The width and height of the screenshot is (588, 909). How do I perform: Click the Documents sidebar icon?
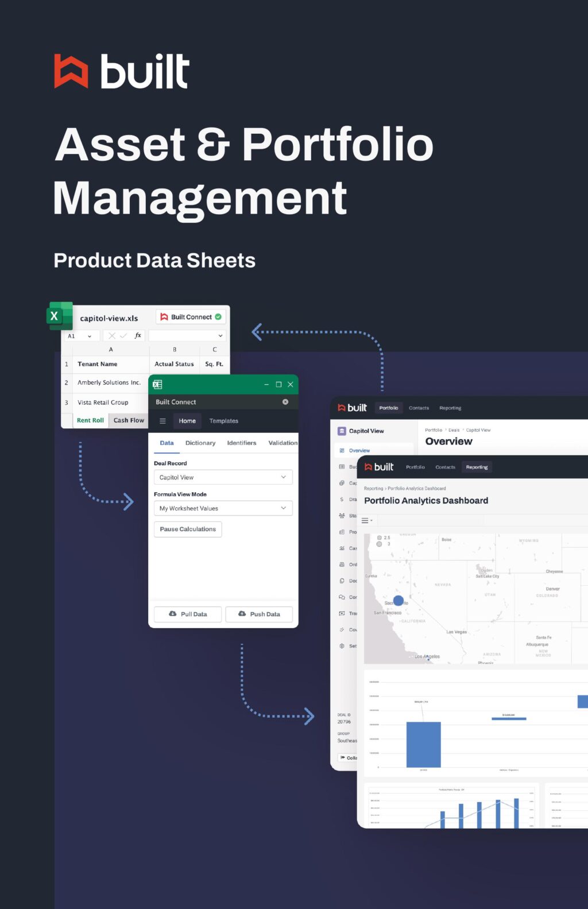click(x=342, y=581)
